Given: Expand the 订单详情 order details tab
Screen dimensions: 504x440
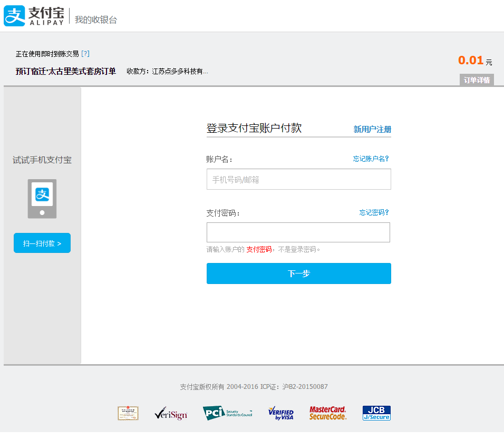Looking at the screenshot, I should pyautogui.click(x=477, y=80).
